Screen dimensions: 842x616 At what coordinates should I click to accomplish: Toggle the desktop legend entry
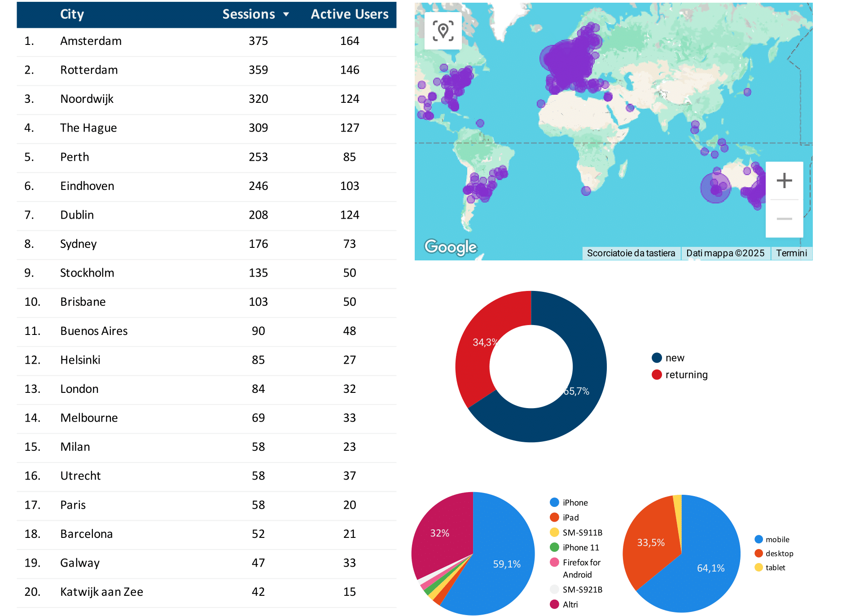[759, 554]
